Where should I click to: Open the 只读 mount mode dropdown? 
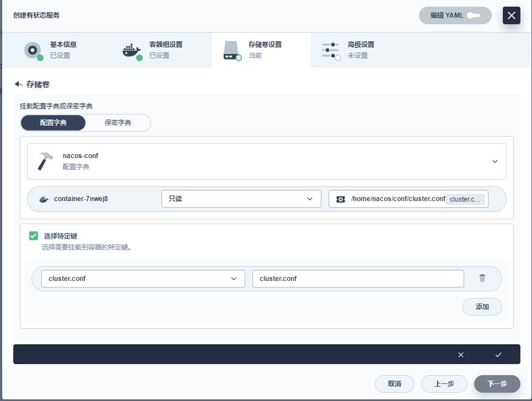pyautogui.click(x=241, y=199)
